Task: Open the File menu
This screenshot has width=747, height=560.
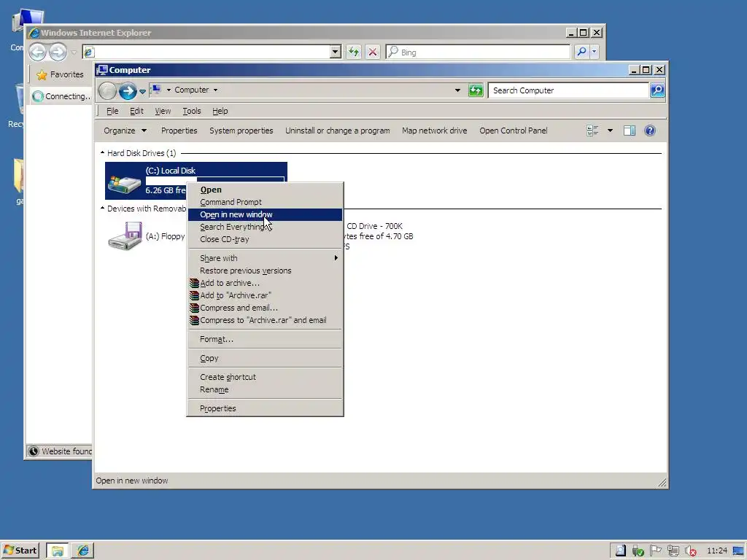Action: click(112, 111)
